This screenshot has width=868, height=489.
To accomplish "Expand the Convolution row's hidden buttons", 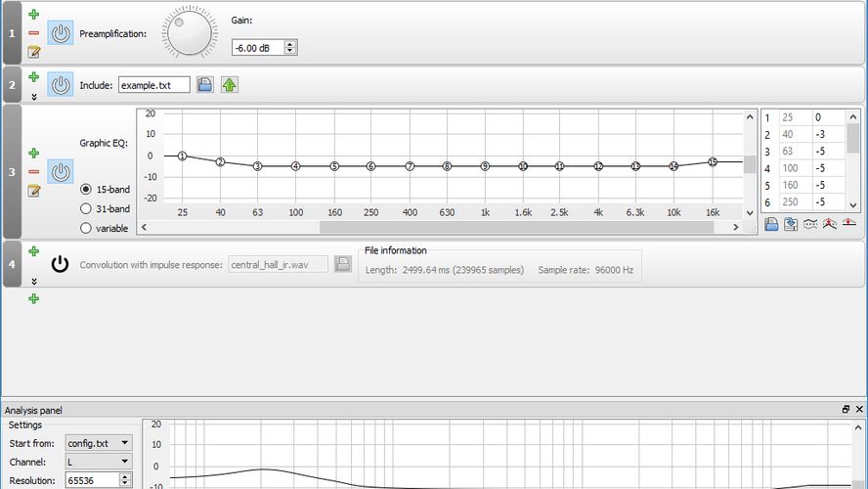I will coord(34,282).
